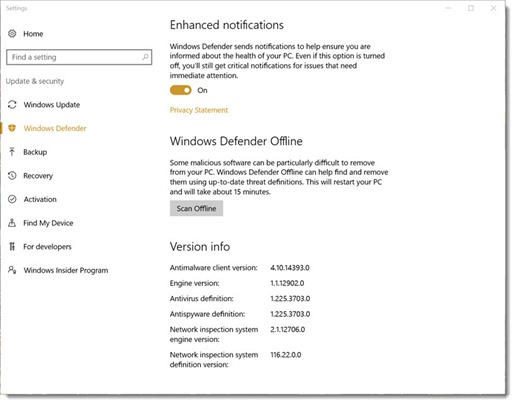Image resolution: width=515 pixels, height=404 pixels.
Task: Focus the Find a setting box
Action: tap(79, 57)
